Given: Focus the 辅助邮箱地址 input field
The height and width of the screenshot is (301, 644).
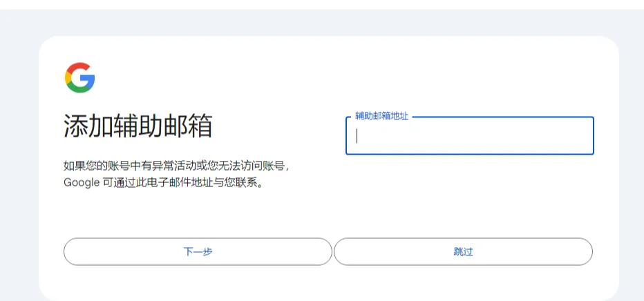Looking at the screenshot, I should click(470, 136).
